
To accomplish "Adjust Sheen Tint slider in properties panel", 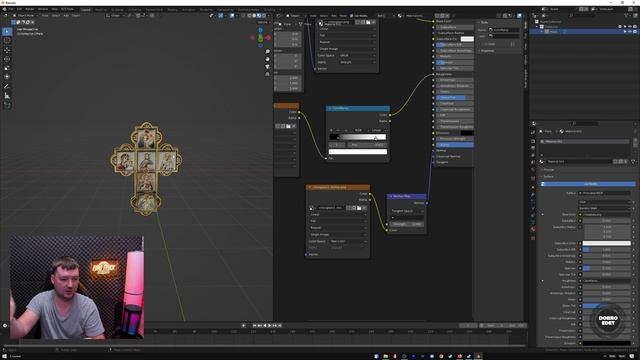I will click(607, 306).
